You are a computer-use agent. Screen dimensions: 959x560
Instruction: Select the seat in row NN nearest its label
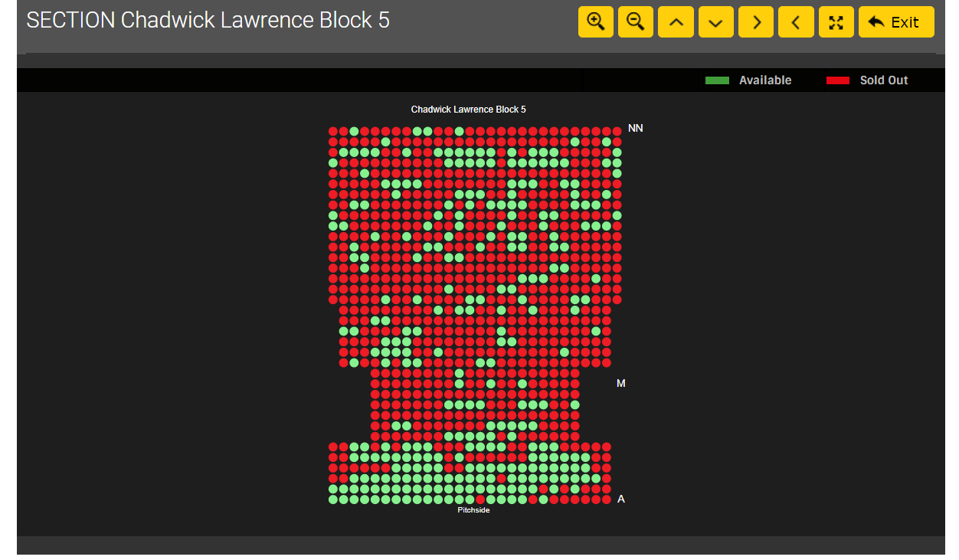pyautogui.click(x=617, y=131)
